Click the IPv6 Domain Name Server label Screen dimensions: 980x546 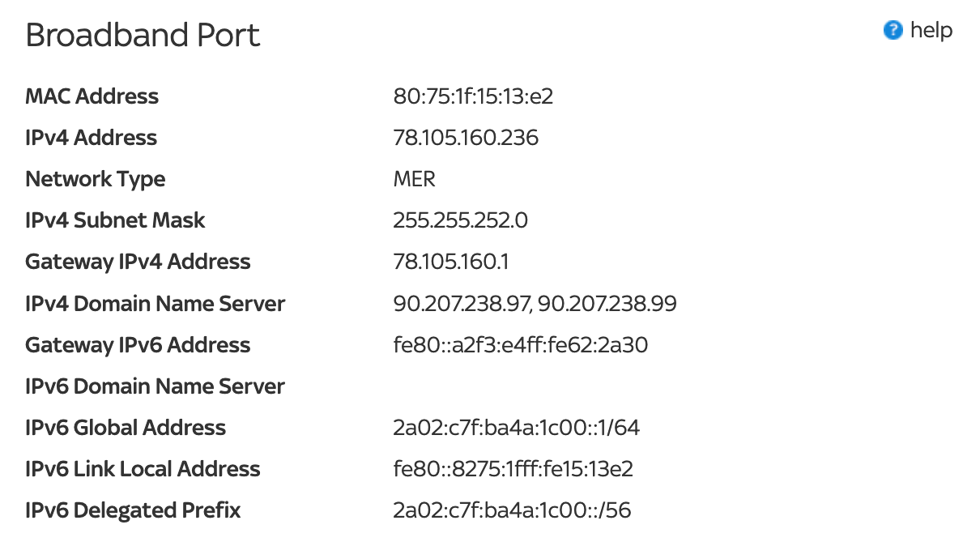[x=155, y=386]
